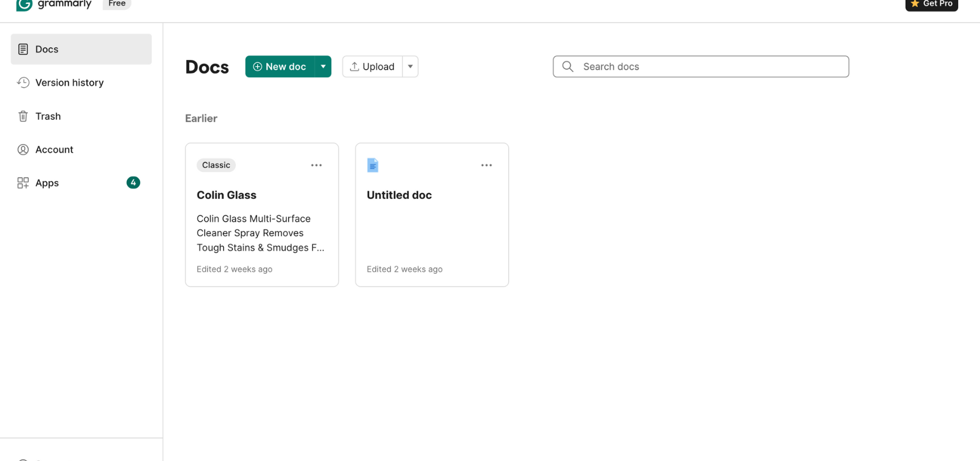Click the Apps grid icon

click(23, 183)
